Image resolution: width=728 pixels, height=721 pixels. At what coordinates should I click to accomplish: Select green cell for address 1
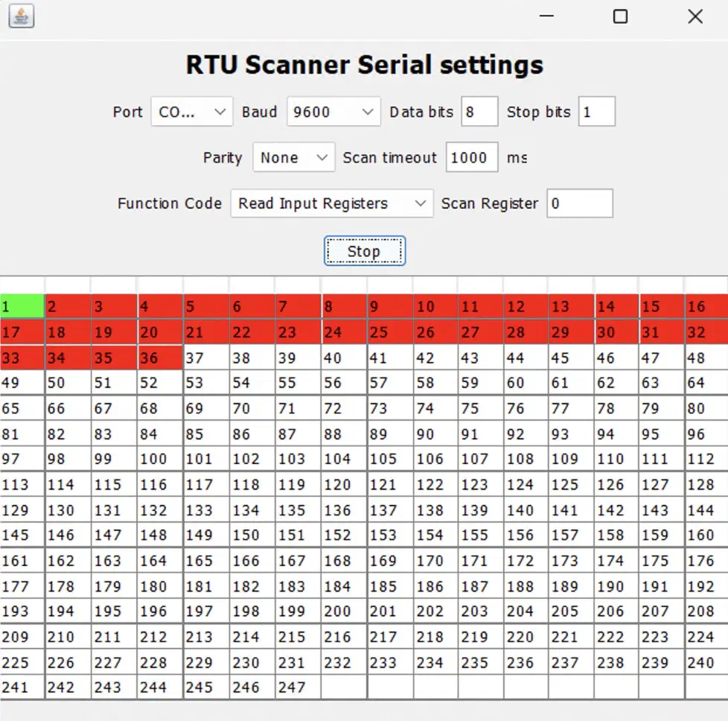click(22, 306)
